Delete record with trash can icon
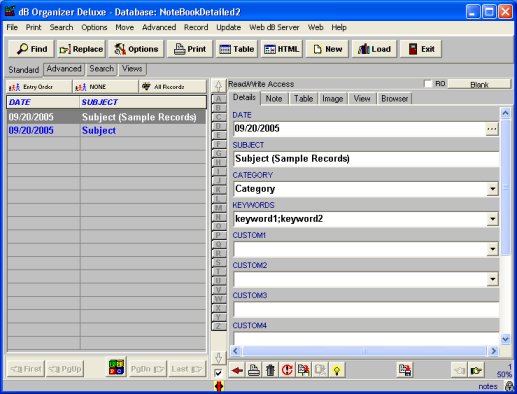The width and height of the screenshot is (517, 394). 270,370
